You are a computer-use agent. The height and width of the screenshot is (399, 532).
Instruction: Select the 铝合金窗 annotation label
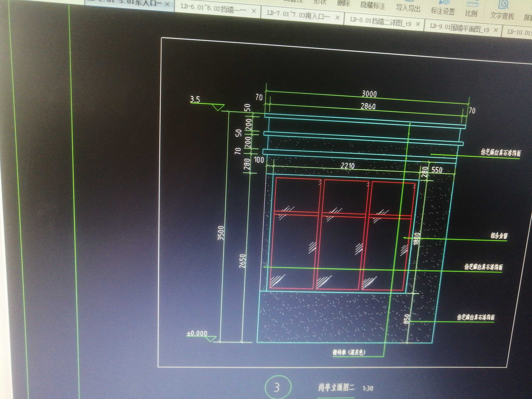tap(499, 235)
